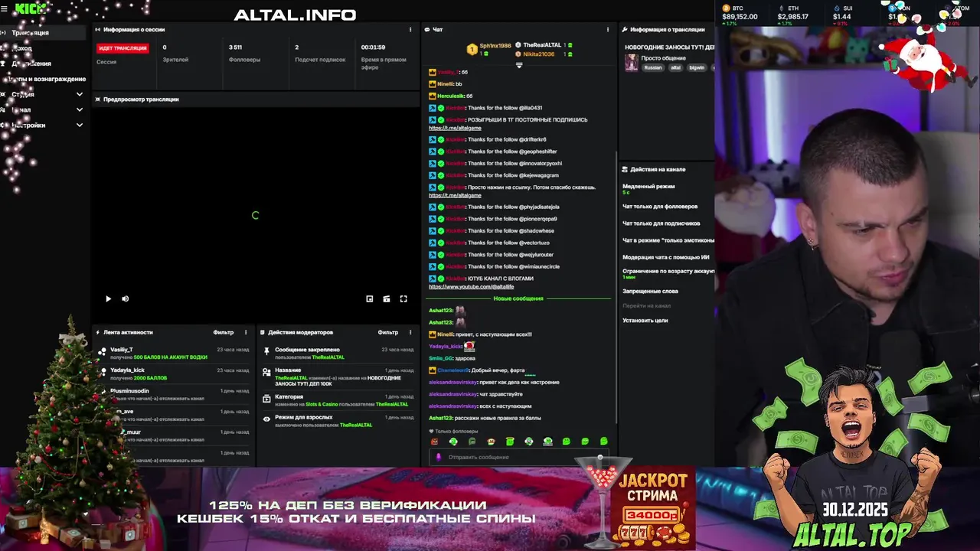This screenshot has height=551, width=980.
Task: Open the Filter in the activity feed
Action: tap(224, 332)
